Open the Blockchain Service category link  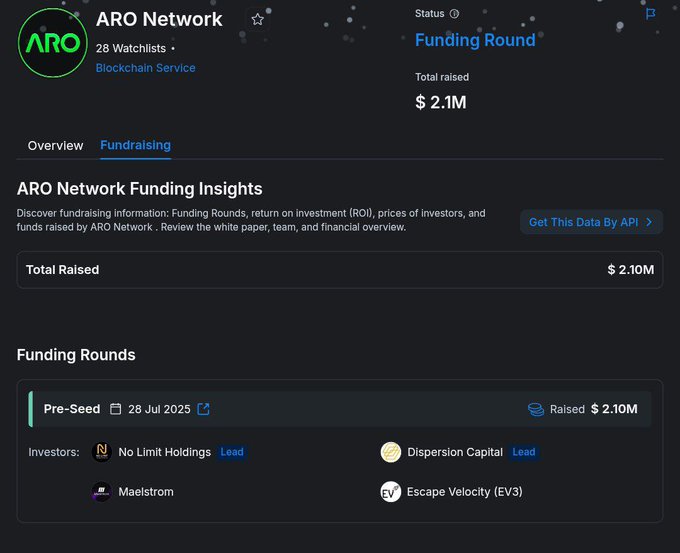coord(146,68)
